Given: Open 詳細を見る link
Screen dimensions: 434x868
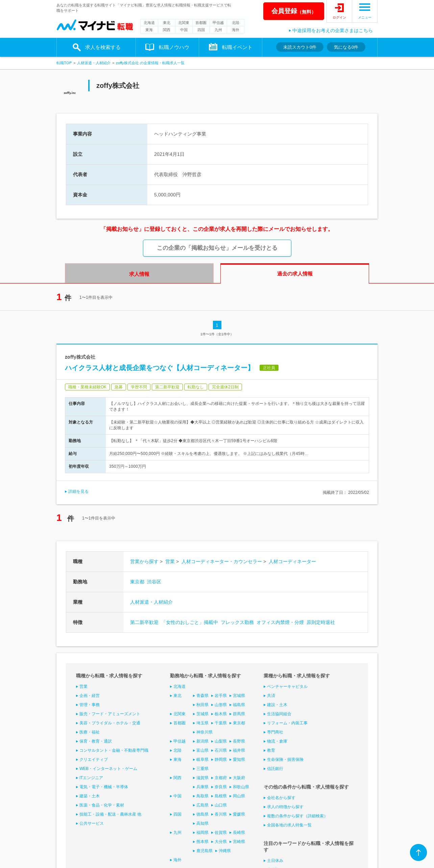Looking at the screenshot, I should pos(77,491).
